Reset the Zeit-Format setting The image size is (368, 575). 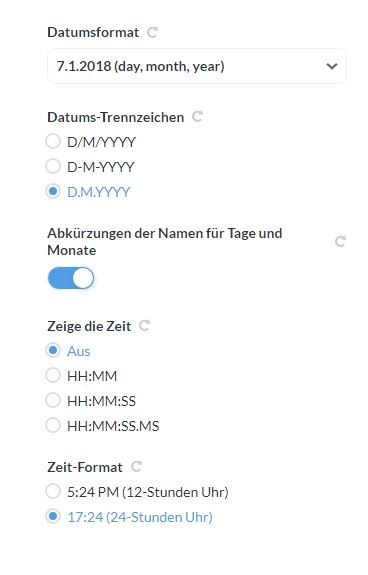[136, 466]
